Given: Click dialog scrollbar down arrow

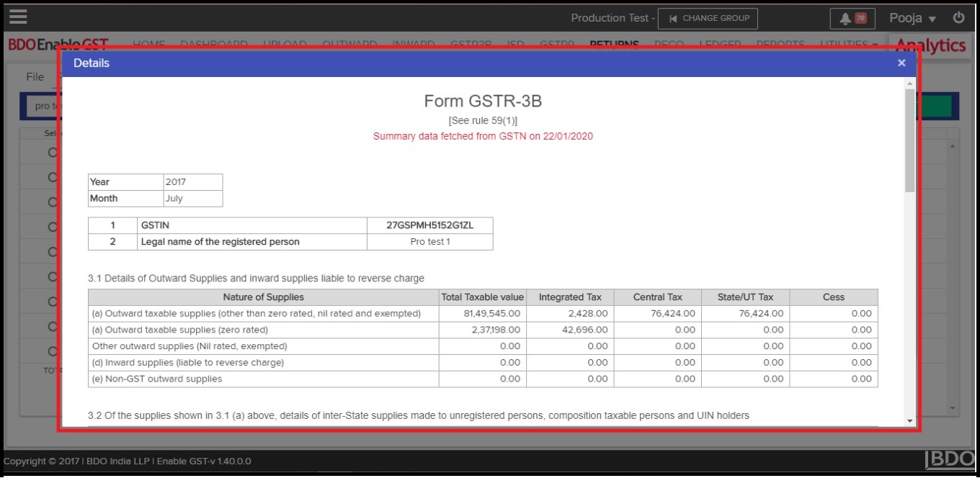Looking at the screenshot, I should click(909, 420).
